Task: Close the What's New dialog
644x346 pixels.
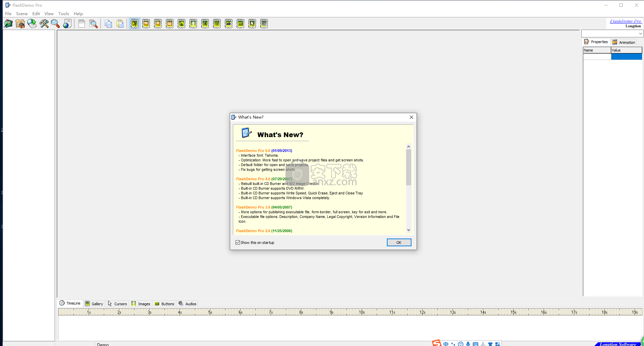Action: (411, 117)
